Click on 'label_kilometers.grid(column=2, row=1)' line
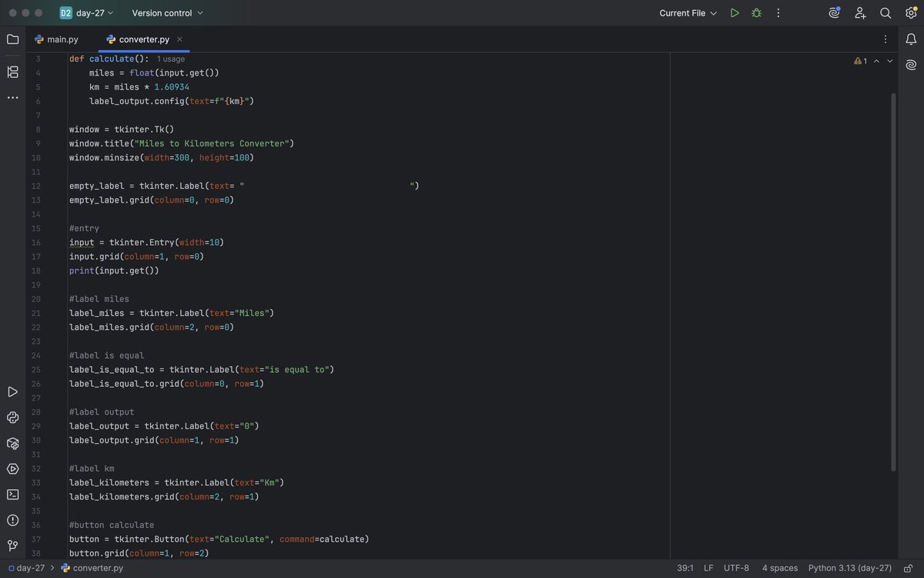 [164, 496]
